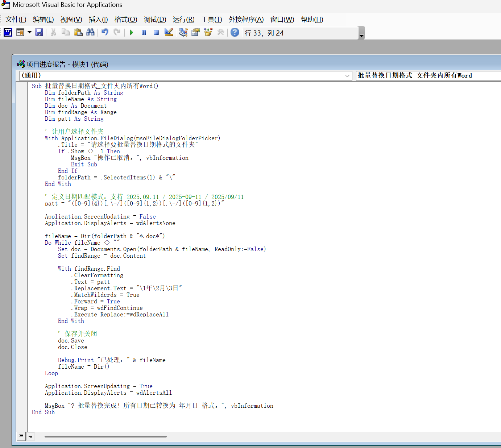
Task: Switch to Full Module View button
Action: point(31,436)
